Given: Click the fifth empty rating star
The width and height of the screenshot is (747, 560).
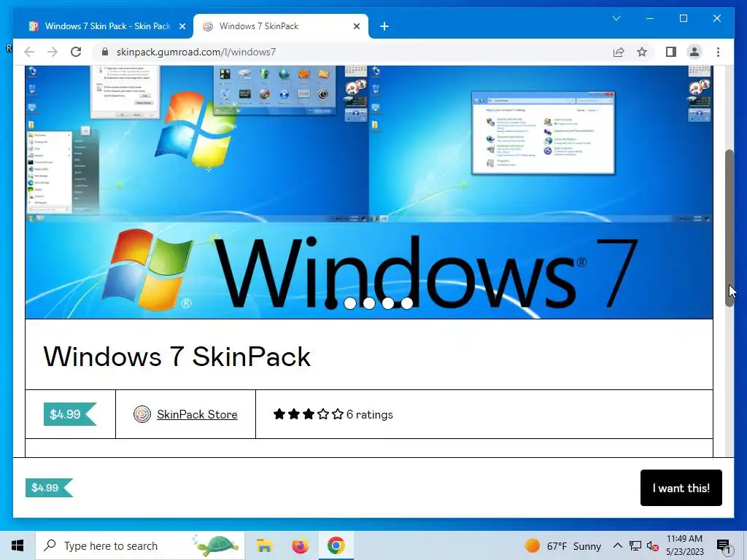Looking at the screenshot, I should [x=338, y=414].
